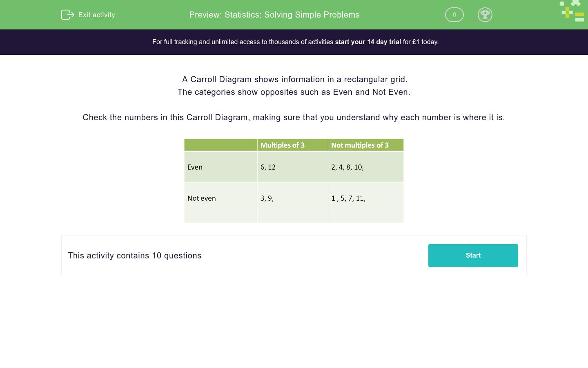Click the arrow inside the exit icon
The height and width of the screenshot is (368, 588).
[x=69, y=15]
